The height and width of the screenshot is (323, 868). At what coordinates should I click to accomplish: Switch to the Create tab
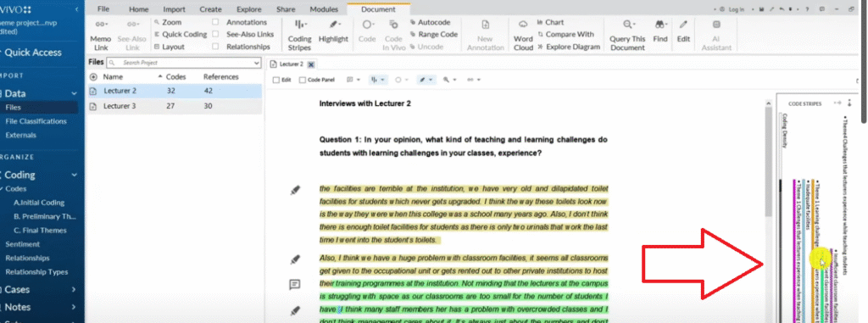point(210,9)
